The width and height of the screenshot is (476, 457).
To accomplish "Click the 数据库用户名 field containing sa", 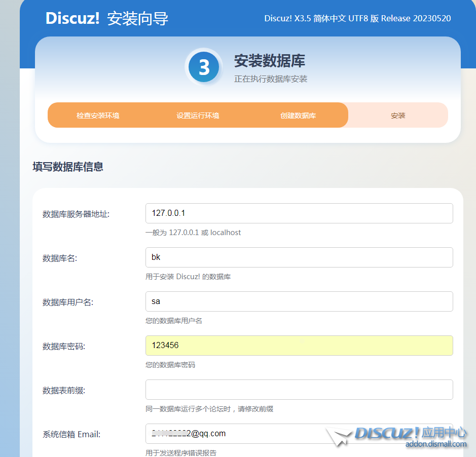I will (299, 301).
